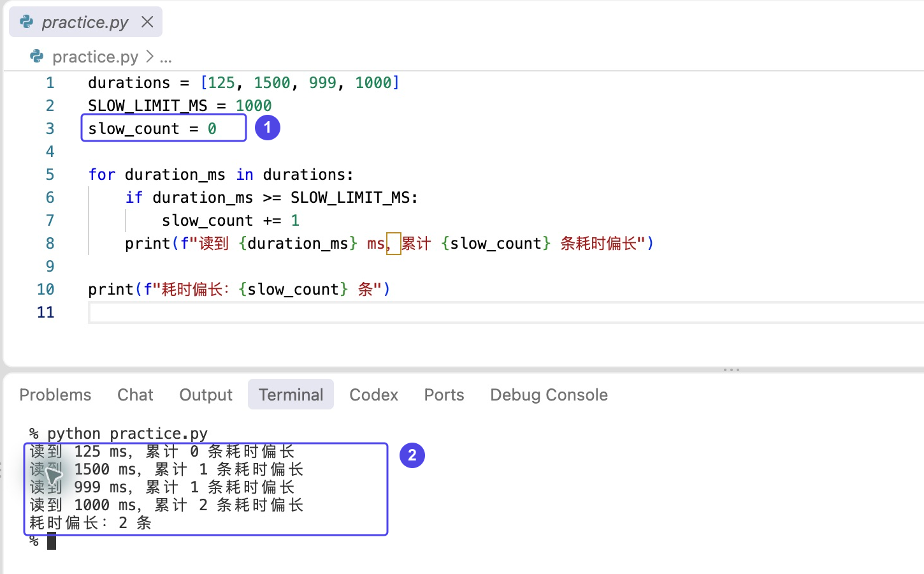The image size is (924, 574).
Task: Switch to the Problems panel tab
Action: [55, 395]
